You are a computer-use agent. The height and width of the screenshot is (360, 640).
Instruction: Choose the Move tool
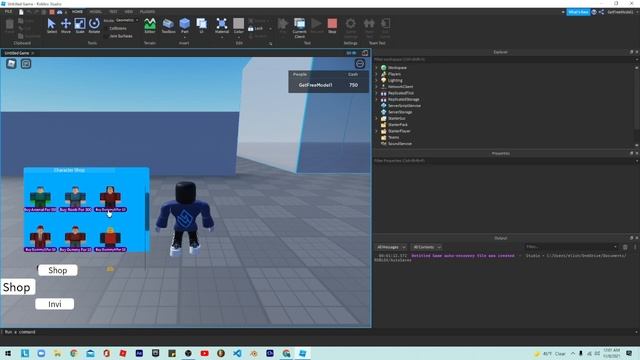[x=66, y=25]
